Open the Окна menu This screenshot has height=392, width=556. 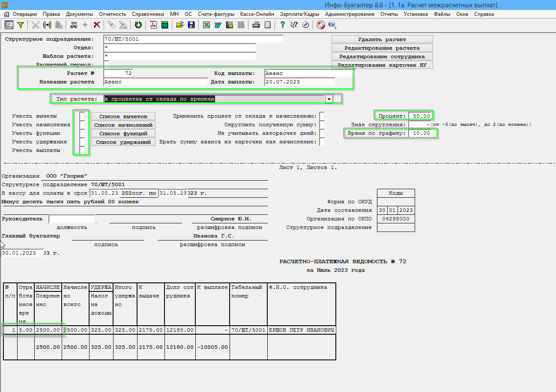pos(462,14)
